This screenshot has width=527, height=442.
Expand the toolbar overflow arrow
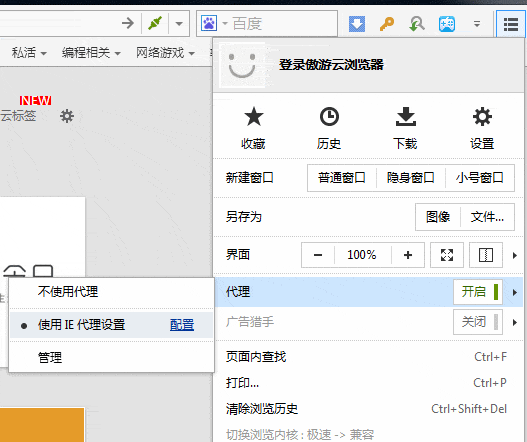[477, 24]
